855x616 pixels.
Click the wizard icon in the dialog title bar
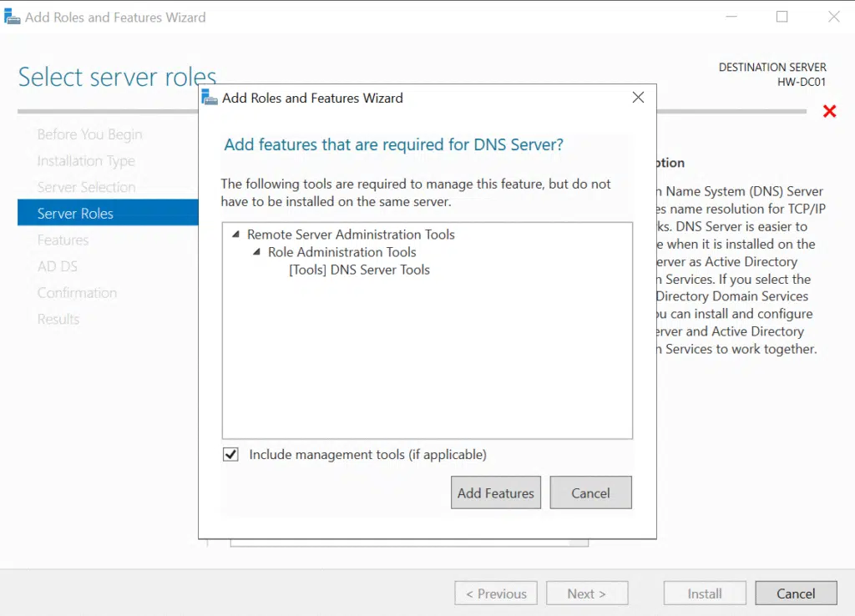[x=210, y=98]
